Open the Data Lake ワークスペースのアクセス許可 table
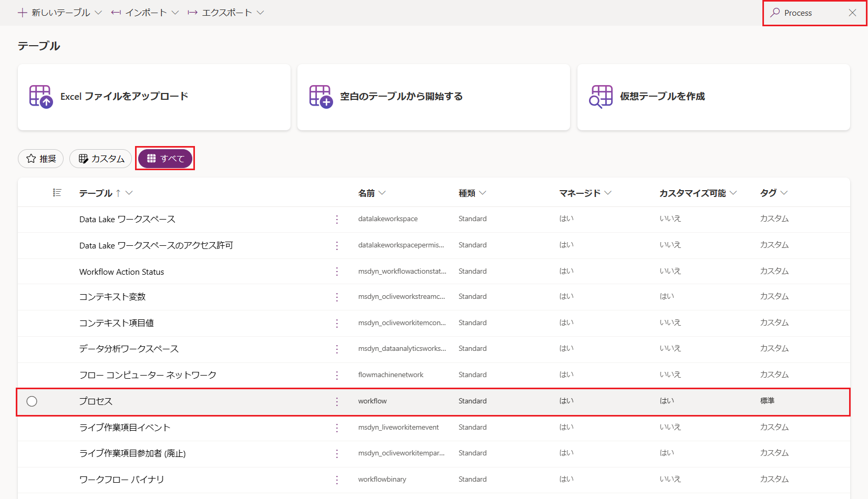Viewport: 868px width, 499px height. click(156, 245)
